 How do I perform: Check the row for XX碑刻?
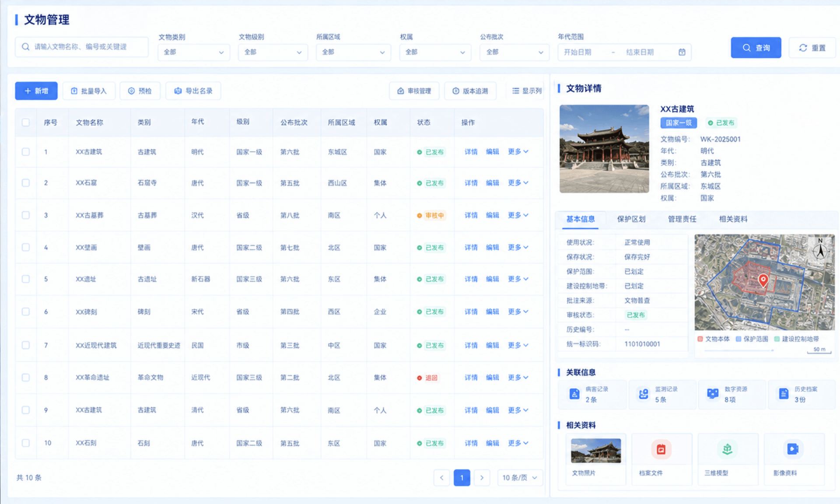coord(26,311)
